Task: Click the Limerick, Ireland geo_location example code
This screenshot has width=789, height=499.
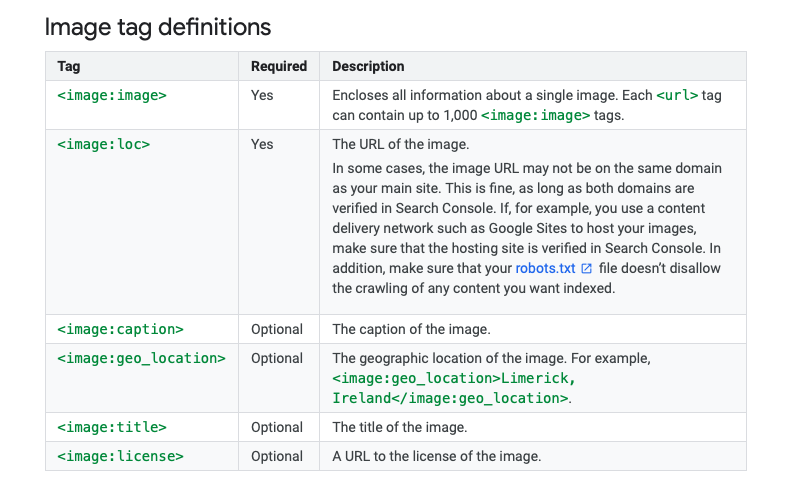Action: pos(453,388)
